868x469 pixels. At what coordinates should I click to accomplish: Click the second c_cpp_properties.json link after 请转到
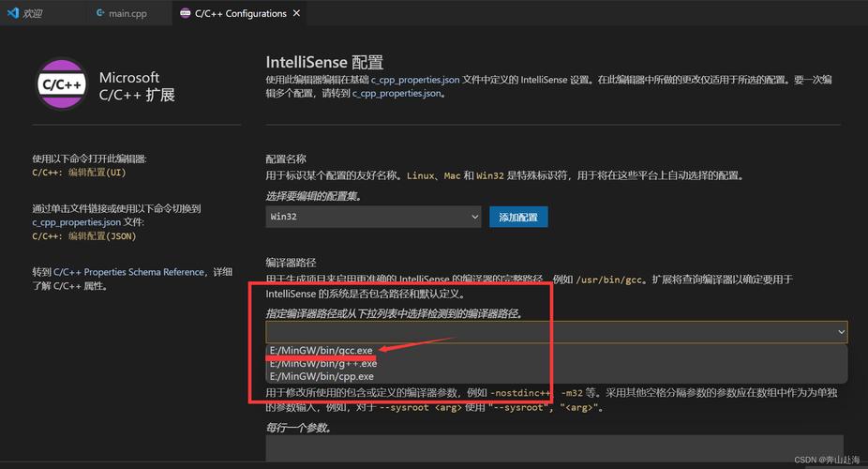pyautogui.click(x=397, y=93)
